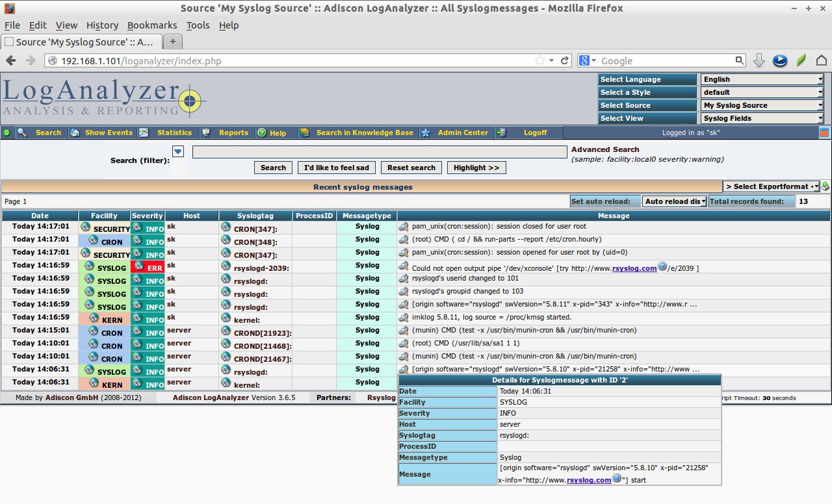Image resolution: width=832 pixels, height=504 pixels.
Task: Click the browser back arrow button
Action: pos(11,60)
